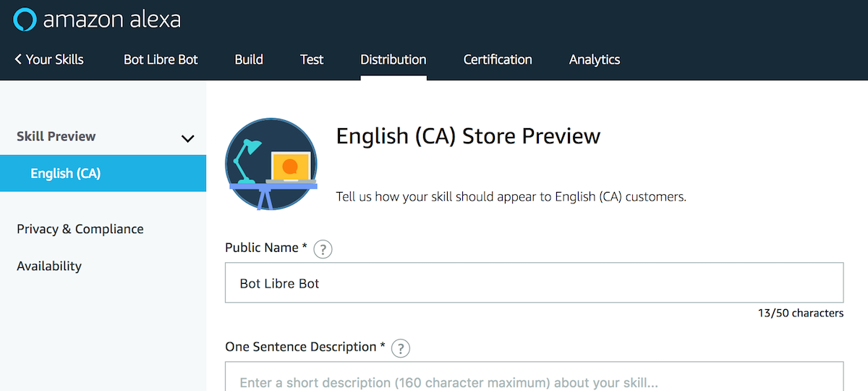Screen dimensions: 868x391
Task: Select Skill Preview in sidebar
Action: pyautogui.click(x=56, y=136)
